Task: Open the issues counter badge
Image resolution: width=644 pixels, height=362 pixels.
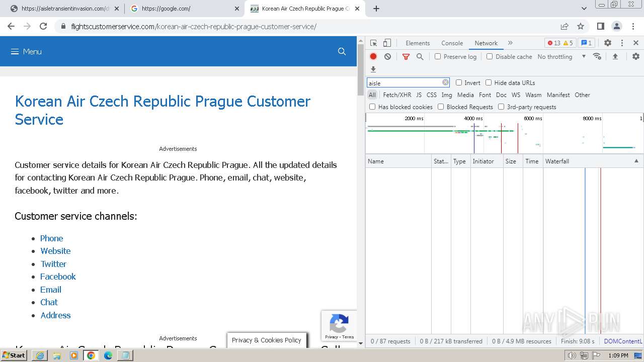Action: (586, 43)
